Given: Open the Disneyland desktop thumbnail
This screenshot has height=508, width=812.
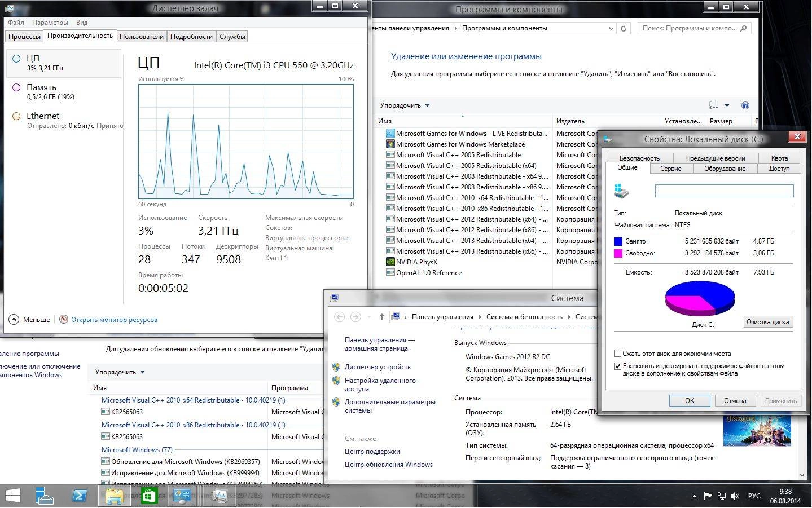Looking at the screenshot, I should pyautogui.click(x=757, y=430).
